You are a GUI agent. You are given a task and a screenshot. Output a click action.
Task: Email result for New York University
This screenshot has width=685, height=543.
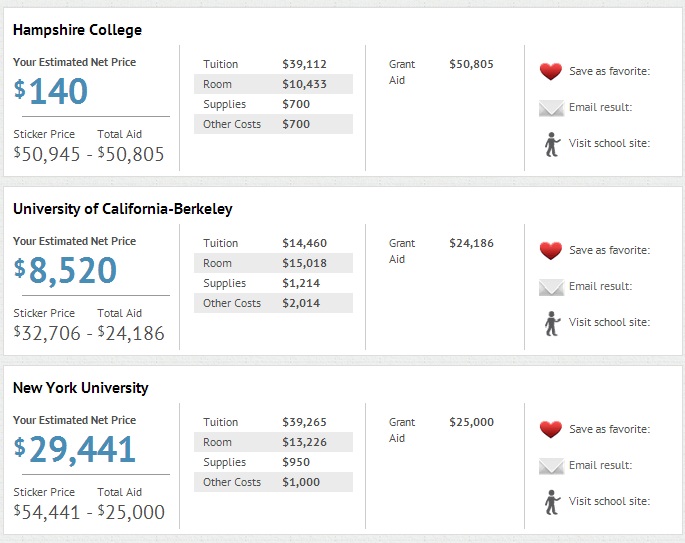tap(600, 465)
